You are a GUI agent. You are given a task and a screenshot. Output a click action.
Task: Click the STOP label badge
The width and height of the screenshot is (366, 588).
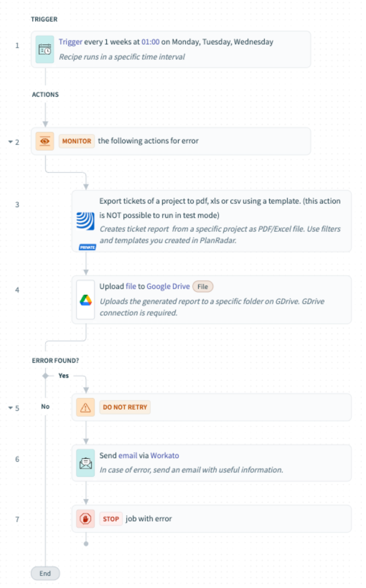(x=111, y=519)
